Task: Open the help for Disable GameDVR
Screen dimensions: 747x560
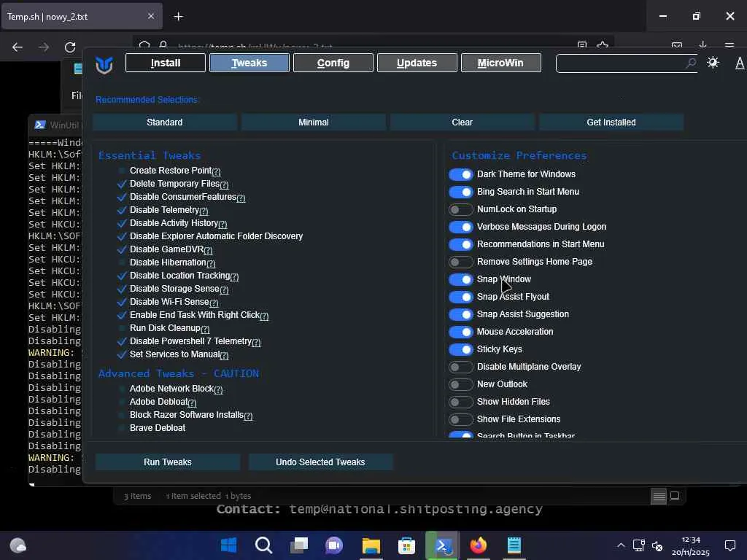Action: pyautogui.click(x=208, y=251)
